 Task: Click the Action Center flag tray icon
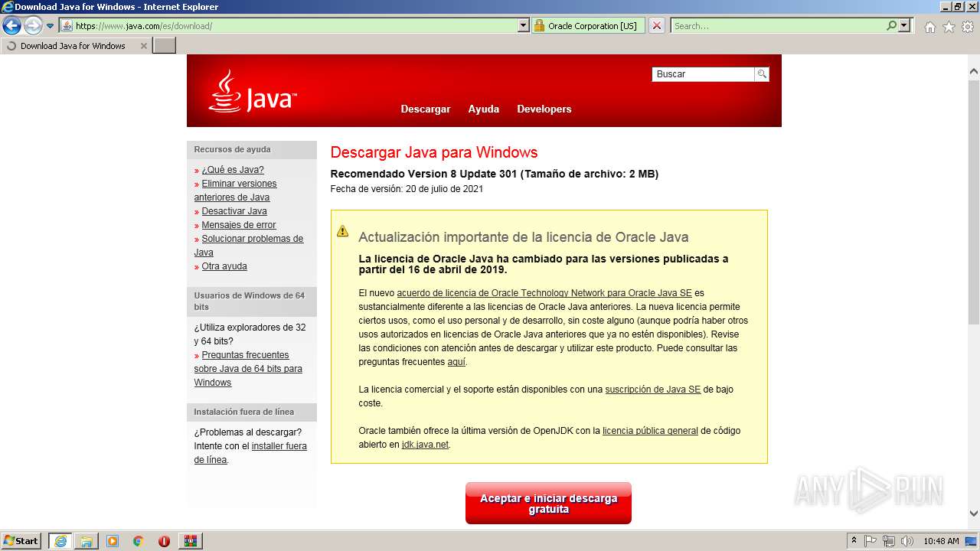871,541
